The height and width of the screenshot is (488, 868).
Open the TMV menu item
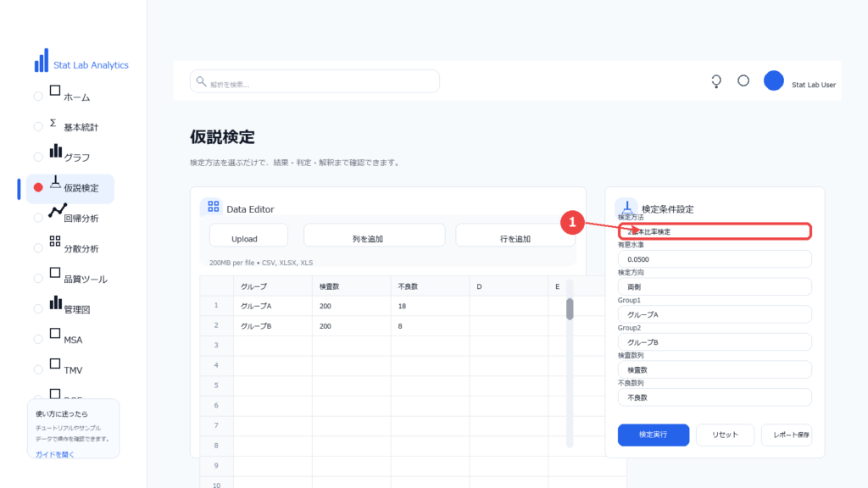(73, 370)
